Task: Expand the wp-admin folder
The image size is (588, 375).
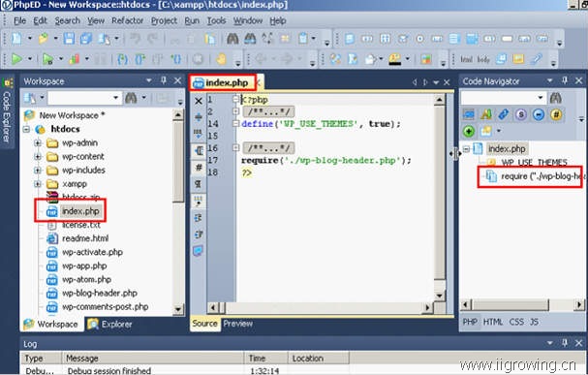Action: pos(38,142)
